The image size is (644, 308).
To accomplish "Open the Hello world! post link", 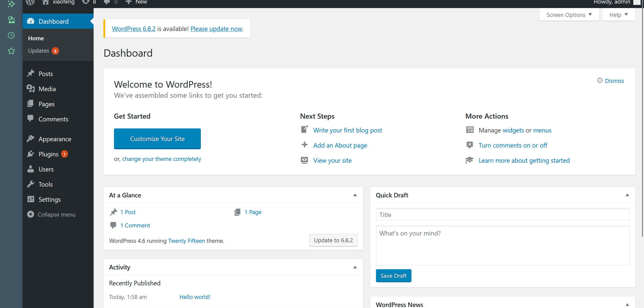I will pyautogui.click(x=195, y=297).
